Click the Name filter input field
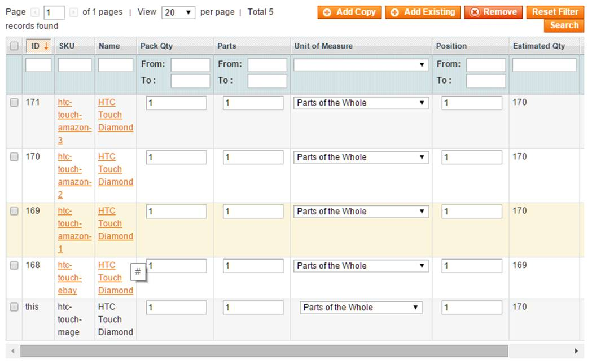Viewport: 592px width, 364px height. [116, 65]
